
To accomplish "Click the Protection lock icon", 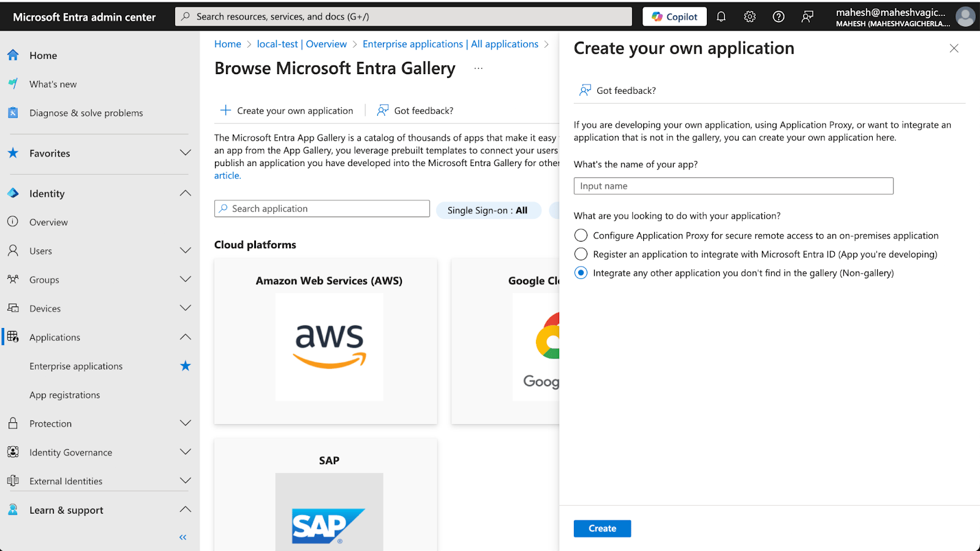I will pos(13,424).
